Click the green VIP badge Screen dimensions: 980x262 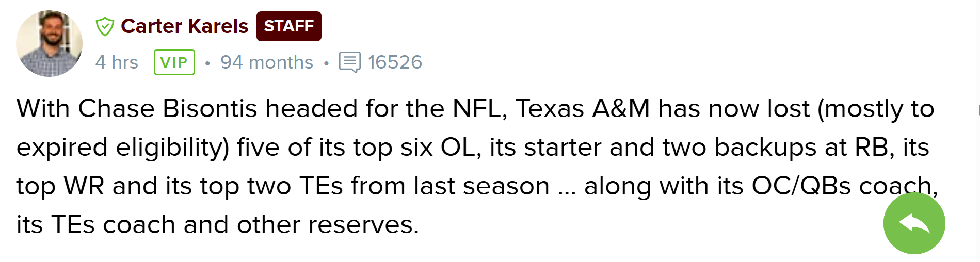[x=174, y=62]
